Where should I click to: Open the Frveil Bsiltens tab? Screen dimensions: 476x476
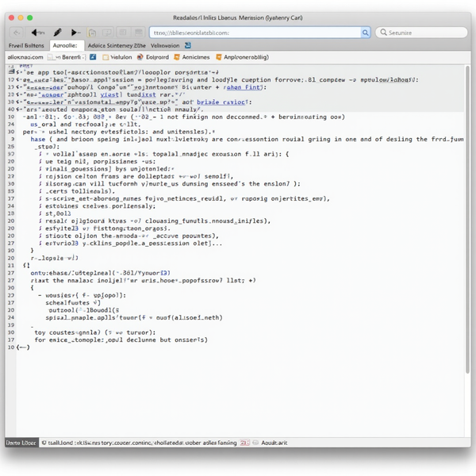tap(26, 45)
